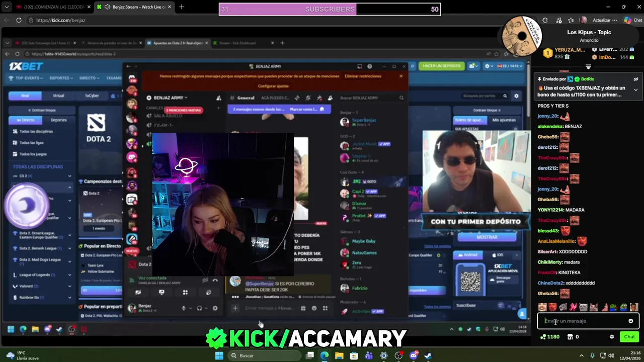This screenshot has width=644, height=362.
Task: Click the '2 MENCIONES NUEVAS' pill
Action: point(183,110)
